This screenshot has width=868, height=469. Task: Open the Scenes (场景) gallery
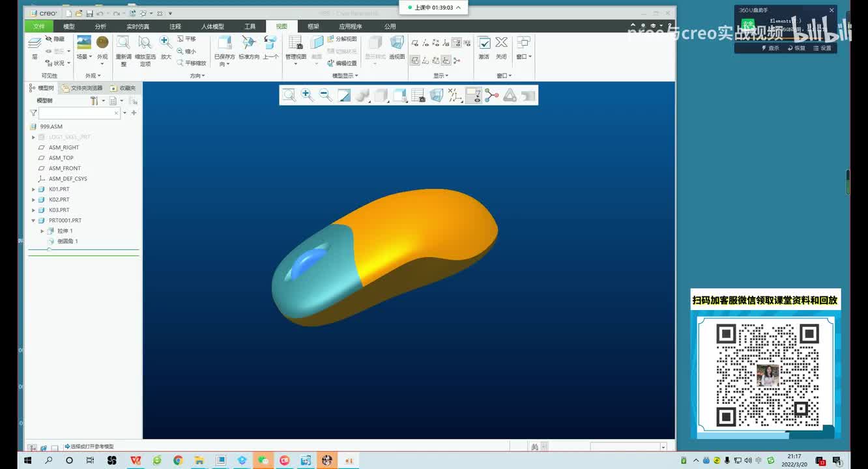tap(83, 48)
